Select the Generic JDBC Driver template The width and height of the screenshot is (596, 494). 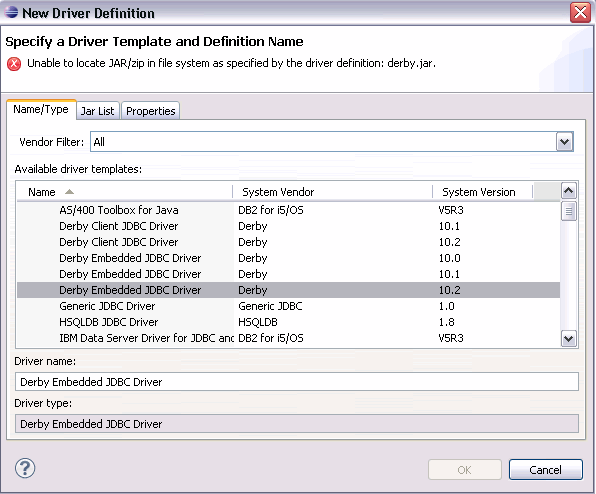pyautogui.click(x=288, y=306)
